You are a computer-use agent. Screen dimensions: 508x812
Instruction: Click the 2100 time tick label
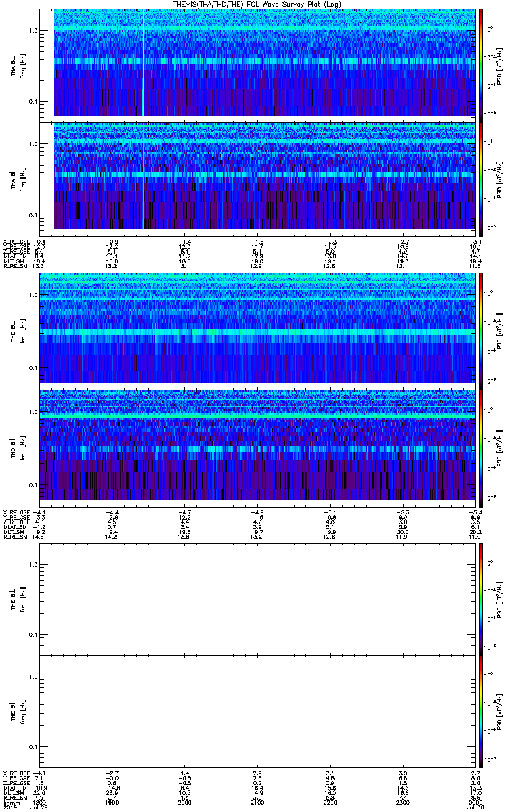click(x=257, y=802)
